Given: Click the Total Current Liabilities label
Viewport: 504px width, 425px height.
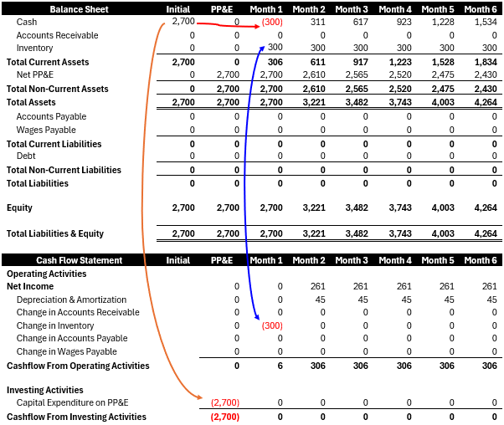Looking at the screenshot, I should tap(54, 144).
